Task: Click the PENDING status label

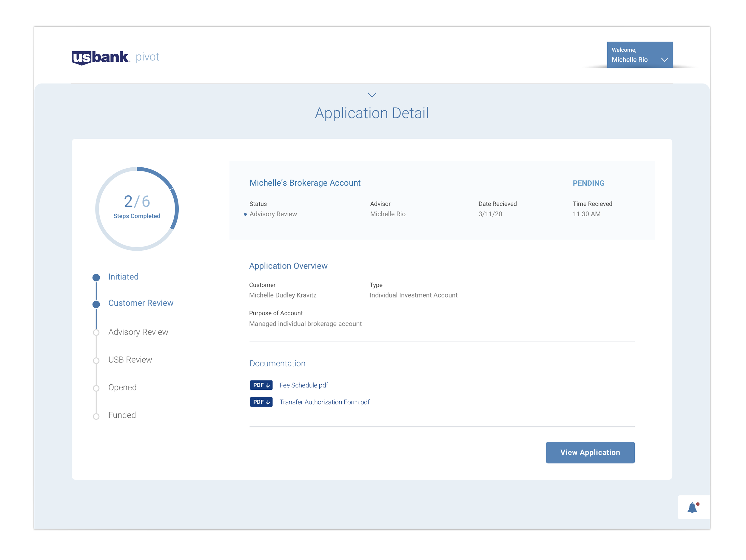Action: pos(588,183)
